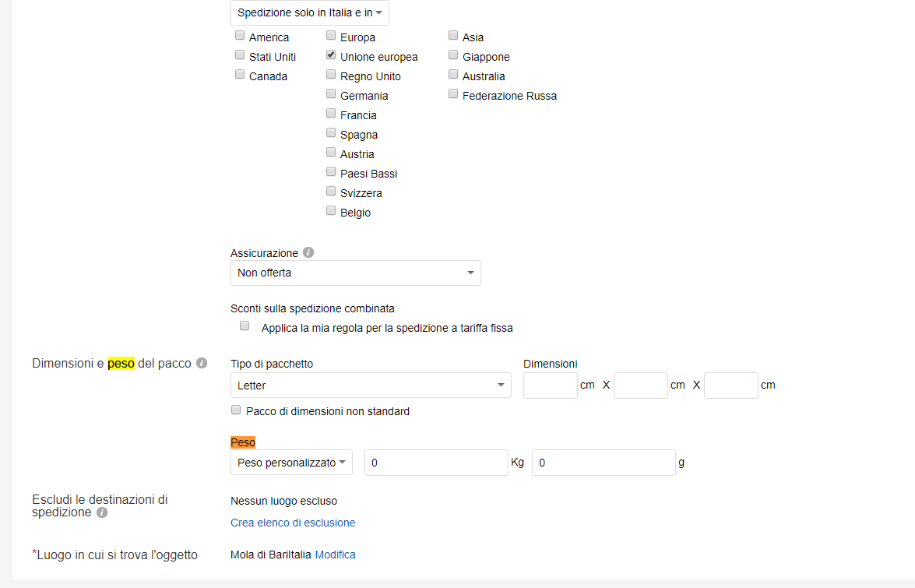Open the Peso personalizzato dropdown

click(x=291, y=463)
